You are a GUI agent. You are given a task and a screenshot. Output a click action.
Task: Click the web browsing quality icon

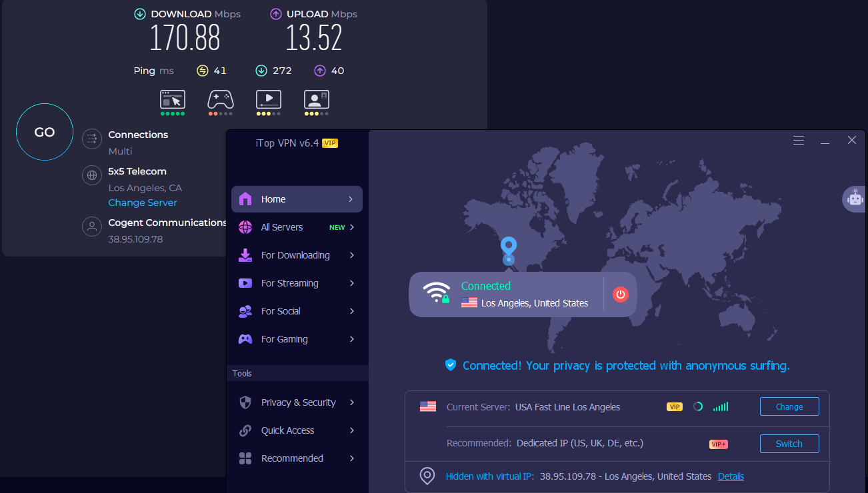[x=172, y=100]
